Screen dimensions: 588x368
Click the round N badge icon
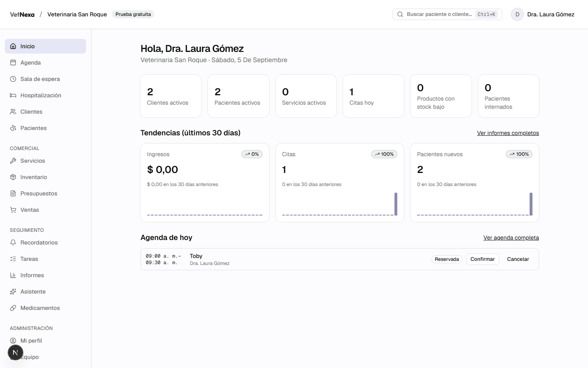coord(16,352)
